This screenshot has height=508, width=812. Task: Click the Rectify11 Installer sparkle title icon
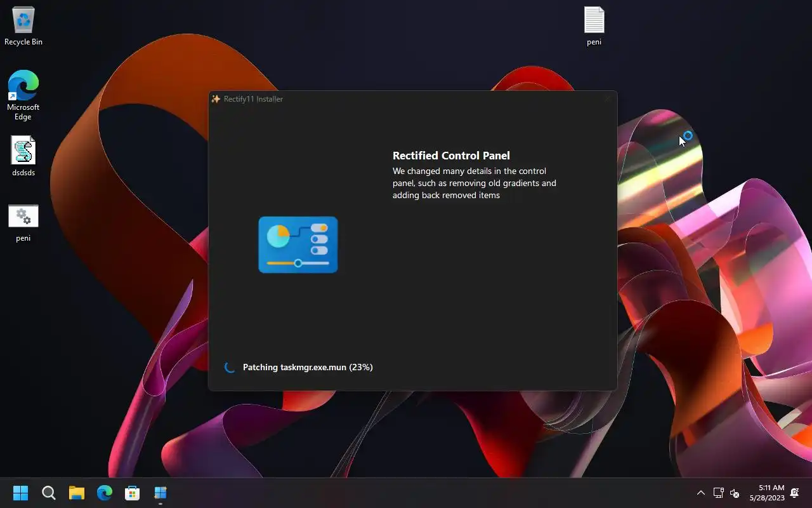(x=216, y=99)
